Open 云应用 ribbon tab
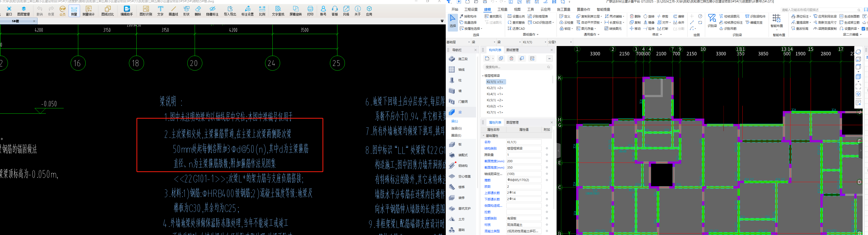Image resolution: width=868 pixels, height=235 pixels. pyautogui.click(x=545, y=9)
